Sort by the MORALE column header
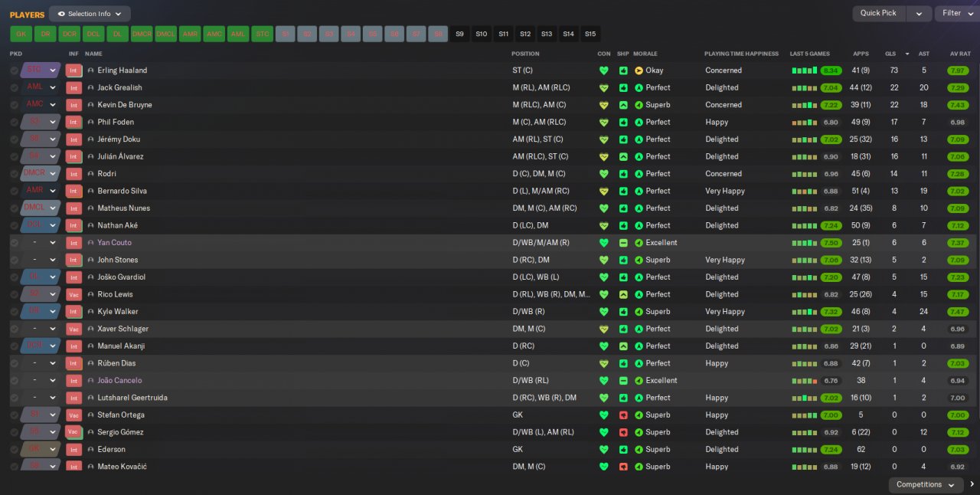 [x=645, y=54]
